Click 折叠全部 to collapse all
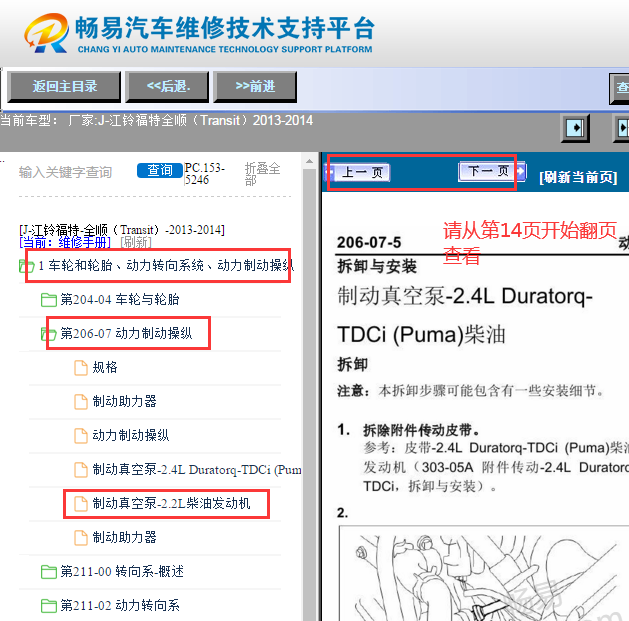This screenshot has height=621, width=629. tap(262, 174)
